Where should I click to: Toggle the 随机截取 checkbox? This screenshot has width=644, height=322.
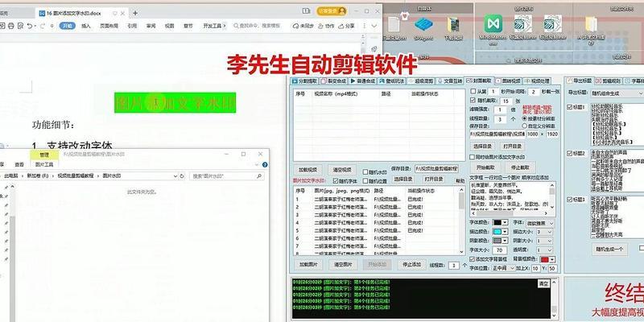click(x=473, y=101)
